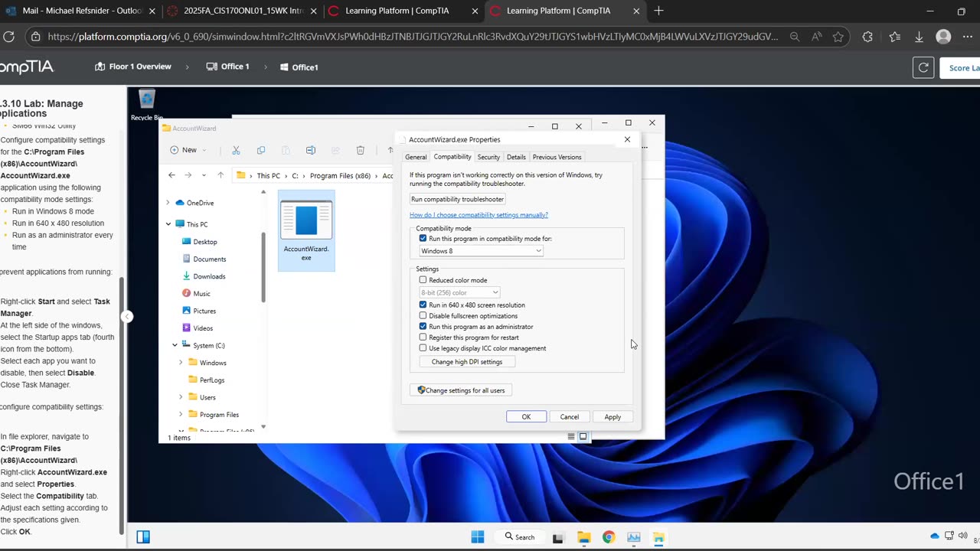Select the AccountWizard.exe file thumbnail
This screenshot has width=980, height=551.
point(306,230)
